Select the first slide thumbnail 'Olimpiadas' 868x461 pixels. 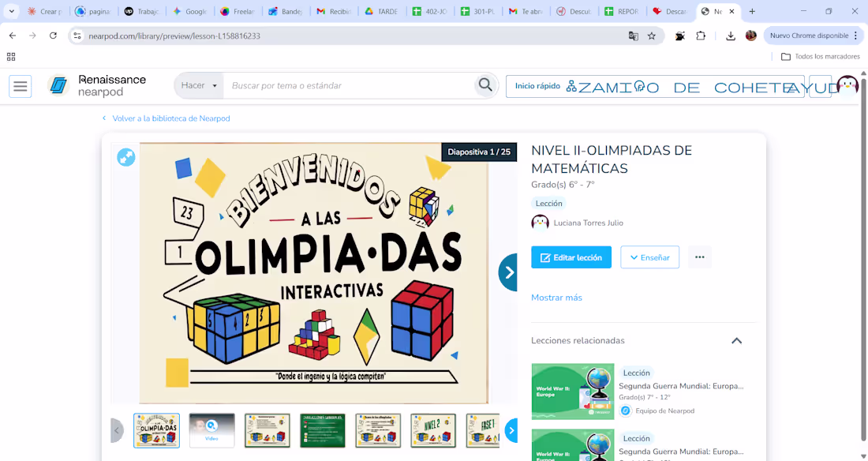(157, 430)
